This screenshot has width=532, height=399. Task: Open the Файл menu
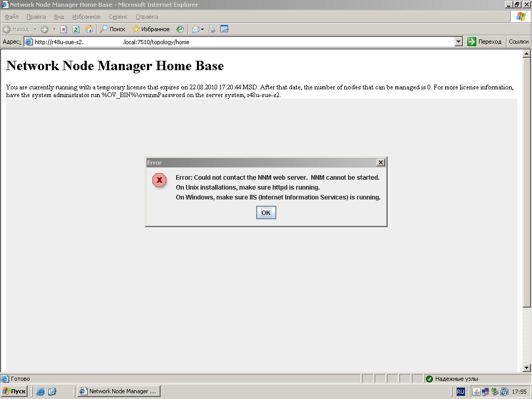11,17
